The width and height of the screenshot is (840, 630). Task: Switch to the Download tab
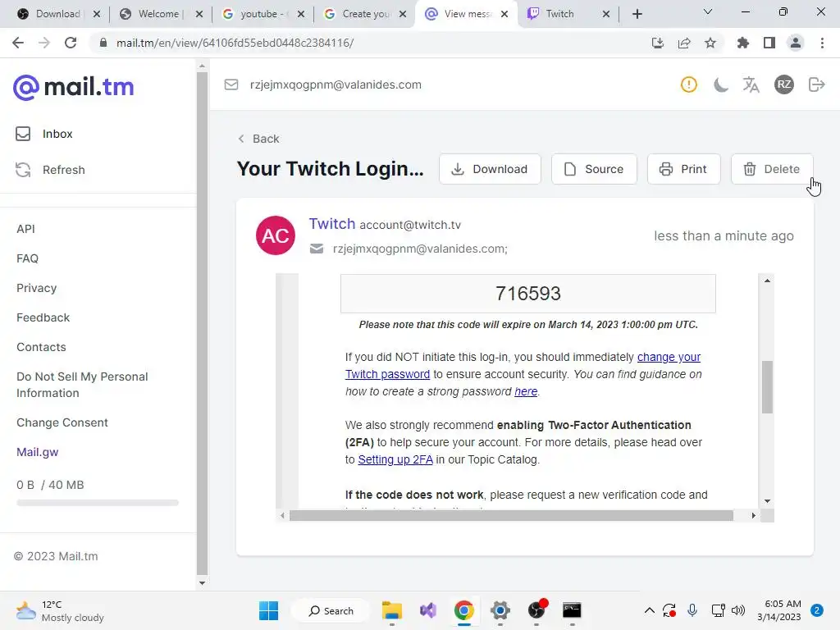tap(58, 14)
